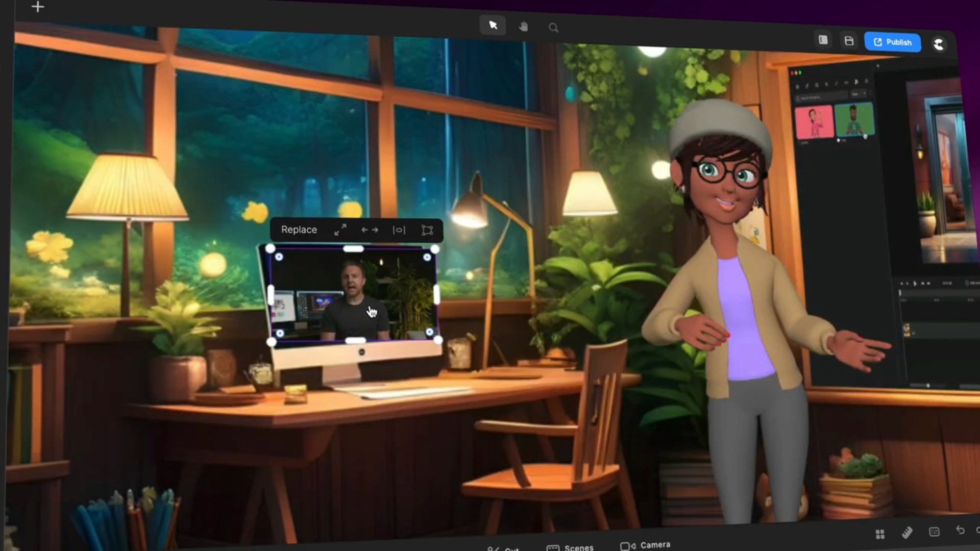Toggle the sidebar panel layout
The height and width of the screenshot is (551, 980).
point(823,40)
